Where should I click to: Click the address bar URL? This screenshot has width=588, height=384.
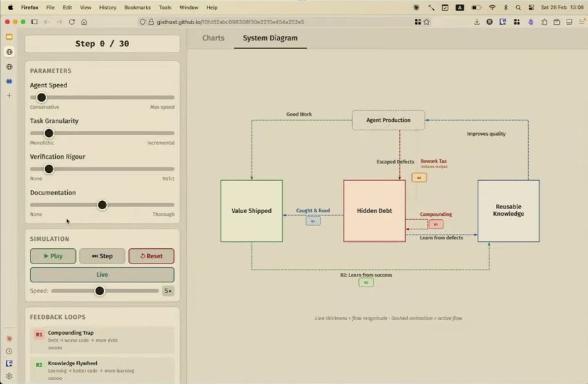[x=230, y=22]
